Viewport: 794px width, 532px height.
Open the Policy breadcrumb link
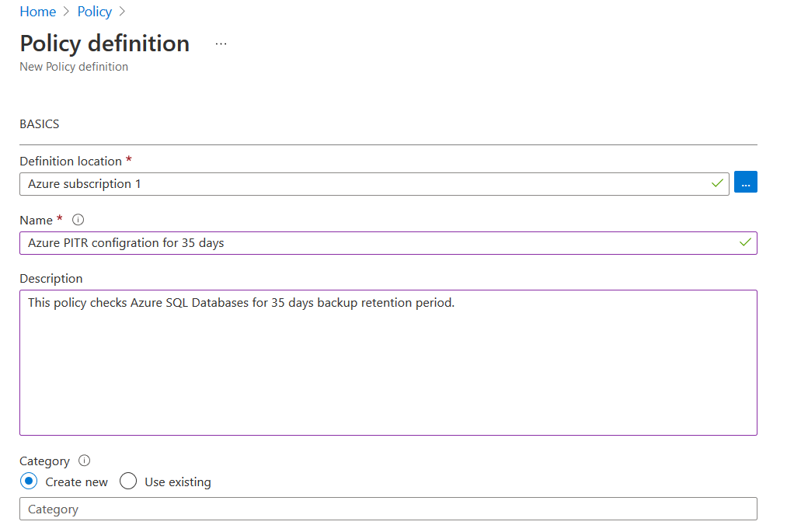tap(95, 12)
